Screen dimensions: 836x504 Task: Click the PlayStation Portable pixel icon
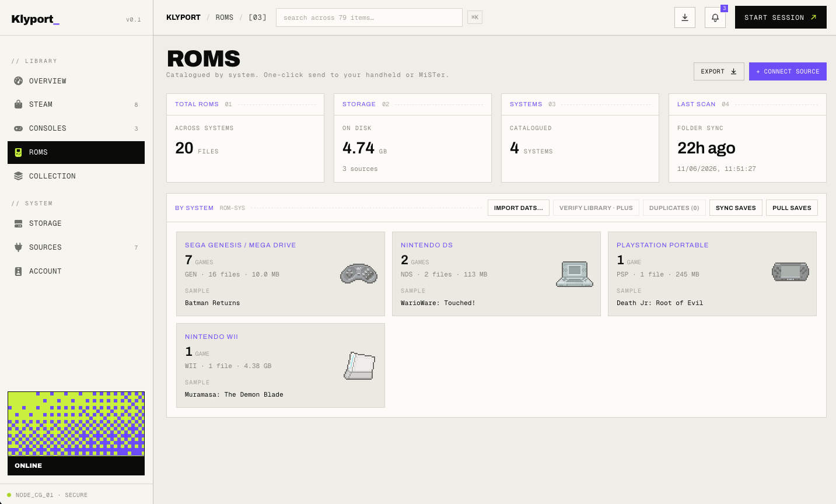tap(790, 272)
